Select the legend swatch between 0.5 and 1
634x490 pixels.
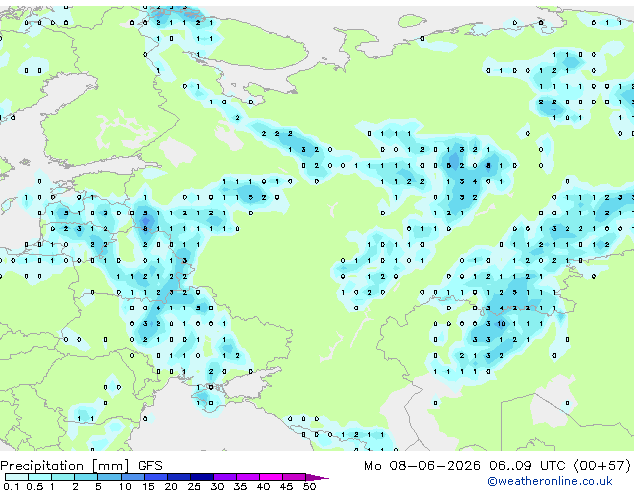(40, 477)
